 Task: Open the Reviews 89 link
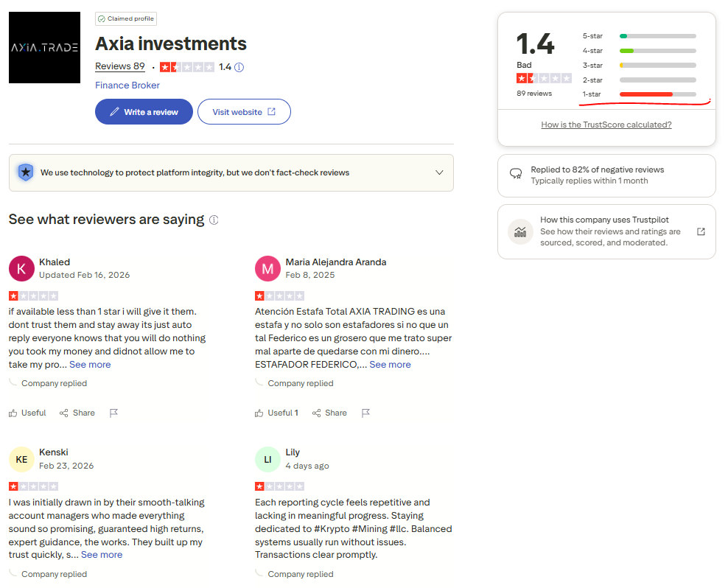coord(120,66)
